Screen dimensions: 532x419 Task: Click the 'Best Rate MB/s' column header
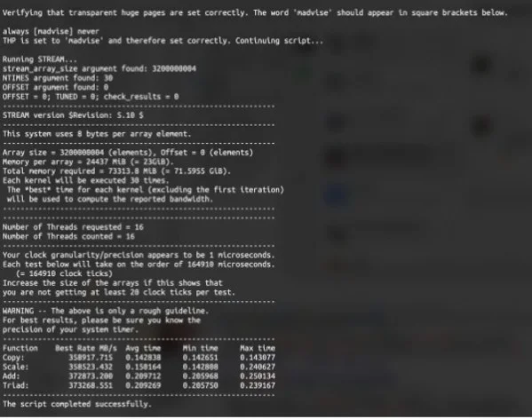click(86, 348)
